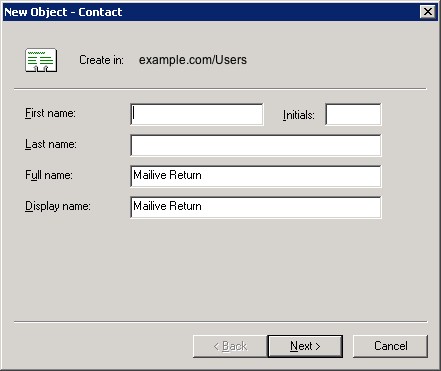The image size is (441, 371).
Task: Click the 'Initials:' label
Action: pyautogui.click(x=299, y=115)
